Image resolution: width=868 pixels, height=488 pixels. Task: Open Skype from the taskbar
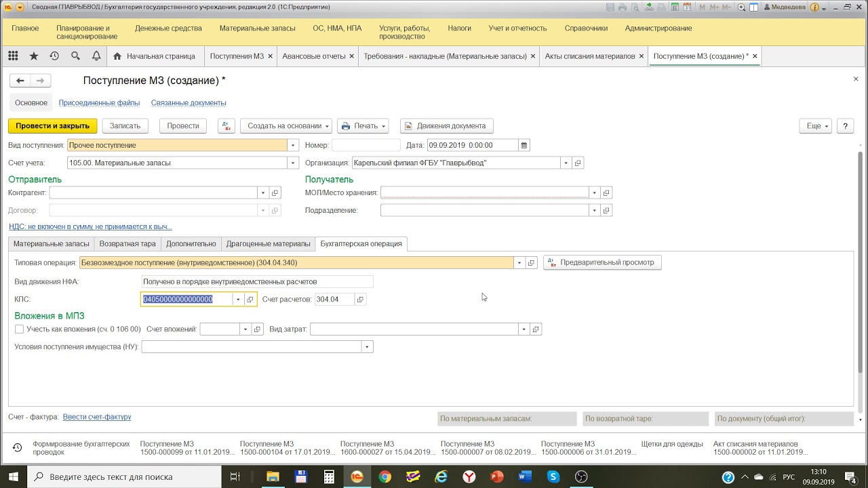tap(553, 477)
